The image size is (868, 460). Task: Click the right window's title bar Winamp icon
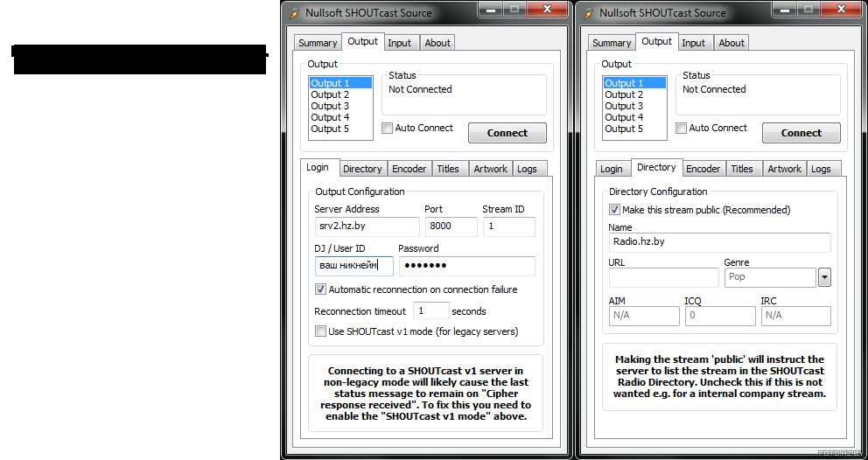tap(590, 13)
